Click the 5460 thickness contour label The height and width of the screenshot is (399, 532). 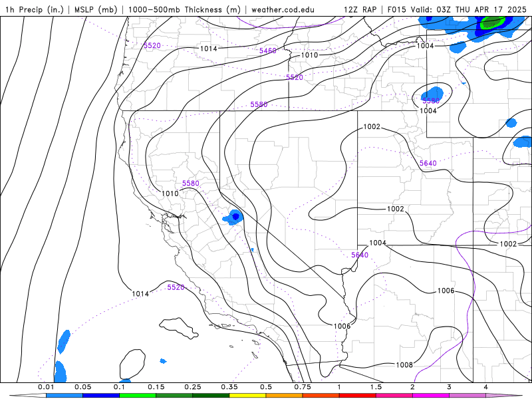click(x=268, y=51)
